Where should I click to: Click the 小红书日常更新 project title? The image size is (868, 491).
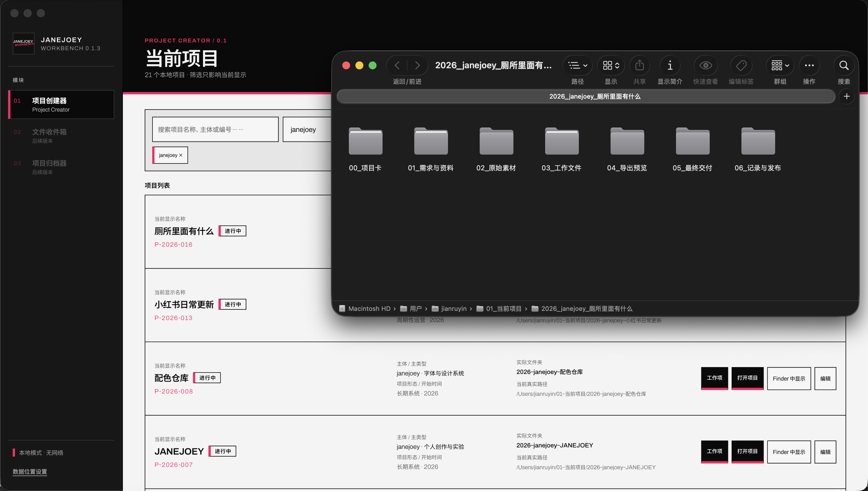point(184,304)
